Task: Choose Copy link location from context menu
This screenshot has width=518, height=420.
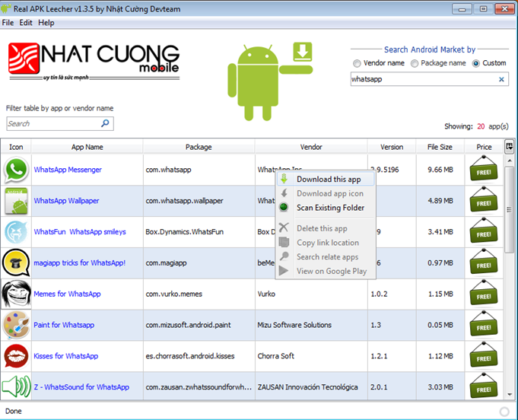Action: [326, 243]
